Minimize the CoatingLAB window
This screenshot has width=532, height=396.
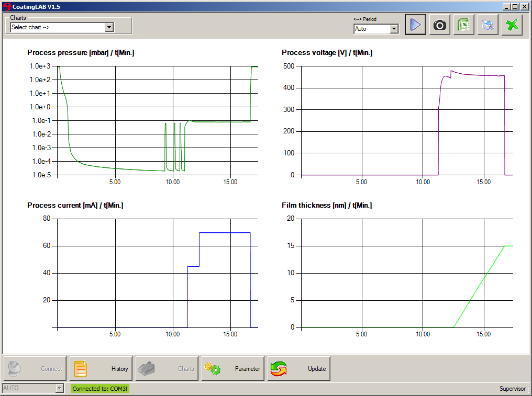click(506, 6)
